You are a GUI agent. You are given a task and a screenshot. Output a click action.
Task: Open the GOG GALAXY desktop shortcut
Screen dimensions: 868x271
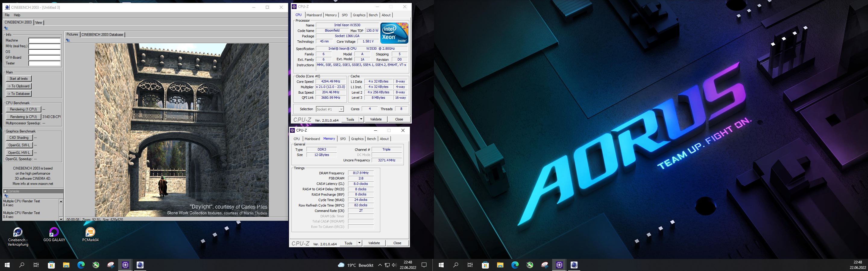54,235
